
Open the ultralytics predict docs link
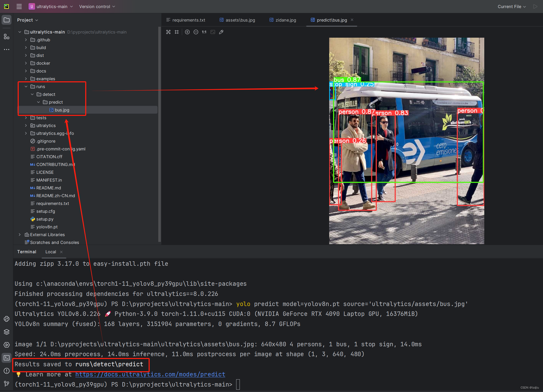(x=150, y=374)
